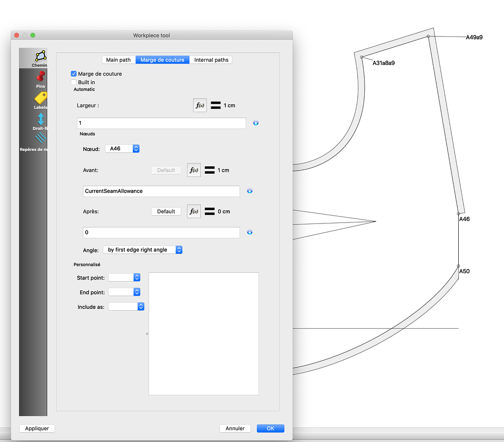The image size is (504, 442).
Task: Click point label A31a8a9 on the pattern
Action: click(383, 63)
